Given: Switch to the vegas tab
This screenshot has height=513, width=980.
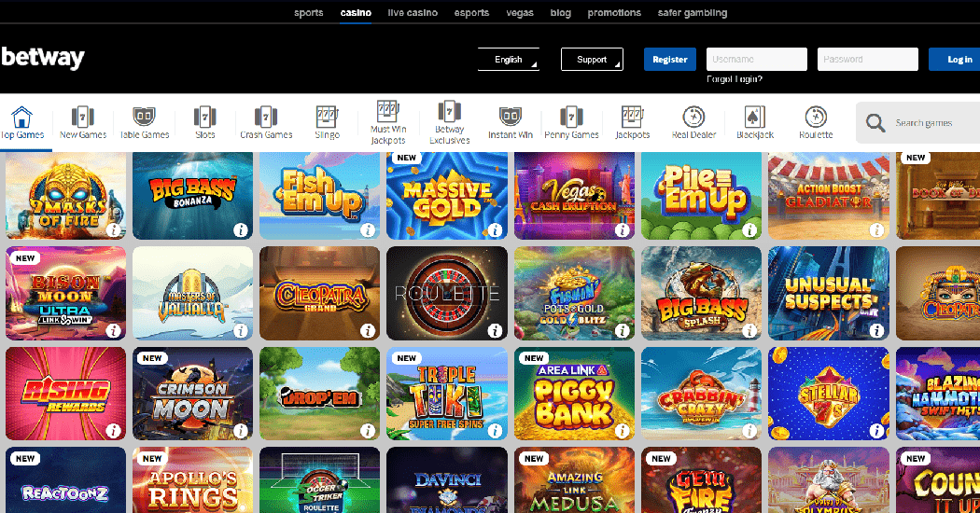Looking at the screenshot, I should click(x=520, y=12).
